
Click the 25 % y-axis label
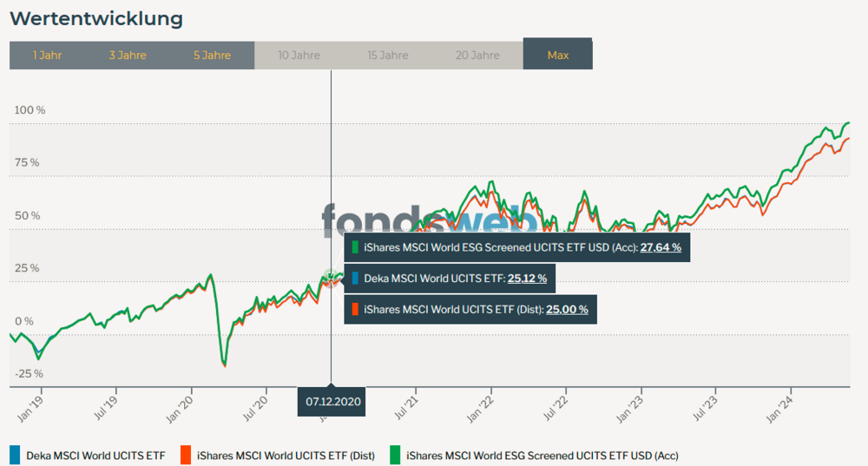(x=27, y=268)
